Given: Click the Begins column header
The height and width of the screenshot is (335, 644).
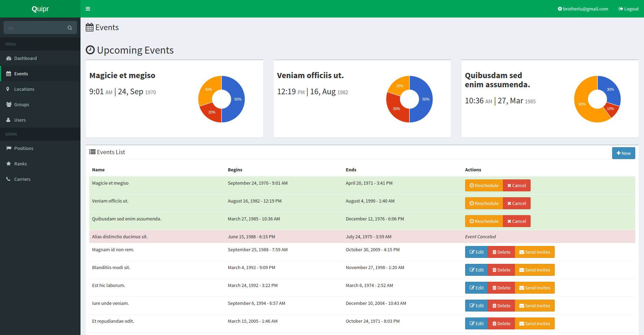Looking at the screenshot, I should 235,170.
